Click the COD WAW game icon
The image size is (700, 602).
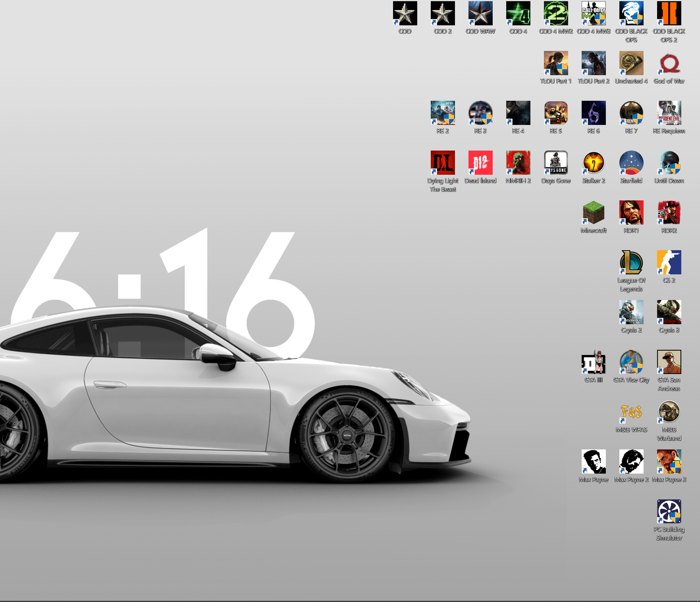click(480, 13)
